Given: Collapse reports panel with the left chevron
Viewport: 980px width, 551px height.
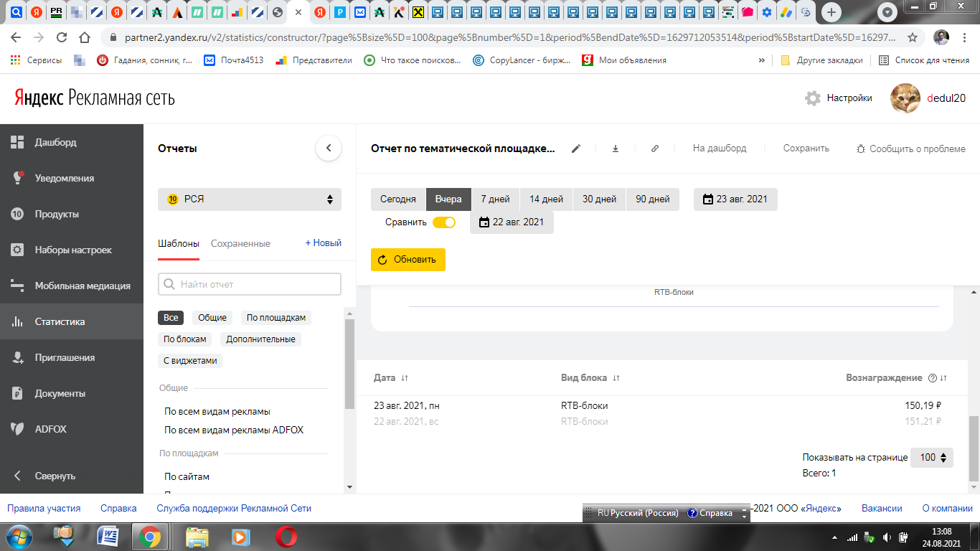Looking at the screenshot, I should click(329, 149).
